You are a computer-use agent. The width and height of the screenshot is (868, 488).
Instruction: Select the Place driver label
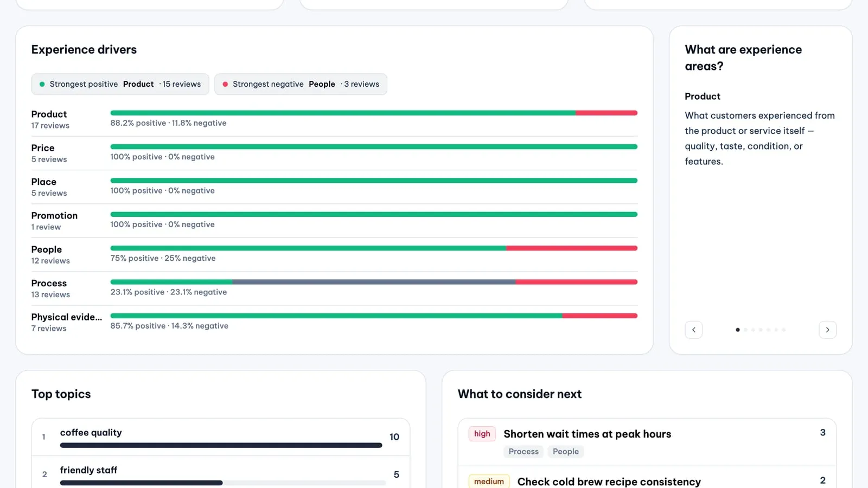pyautogui.click(x=43, y=182)
